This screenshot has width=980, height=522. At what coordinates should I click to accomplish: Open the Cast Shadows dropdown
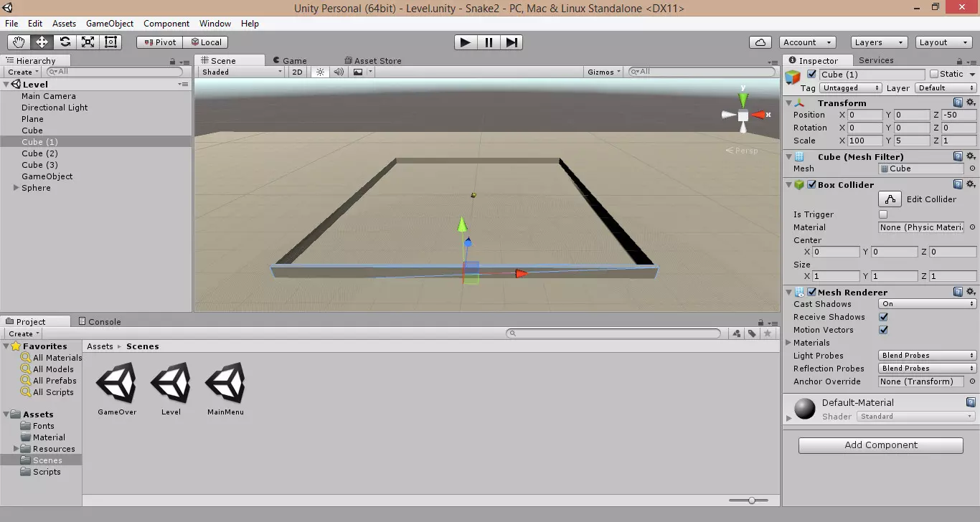(x=928, y=304)
